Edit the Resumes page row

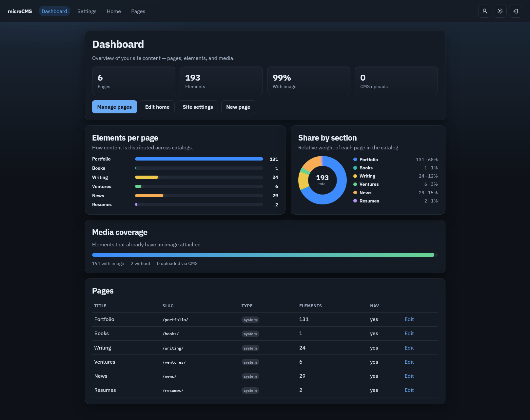click(x=409, y=390)
